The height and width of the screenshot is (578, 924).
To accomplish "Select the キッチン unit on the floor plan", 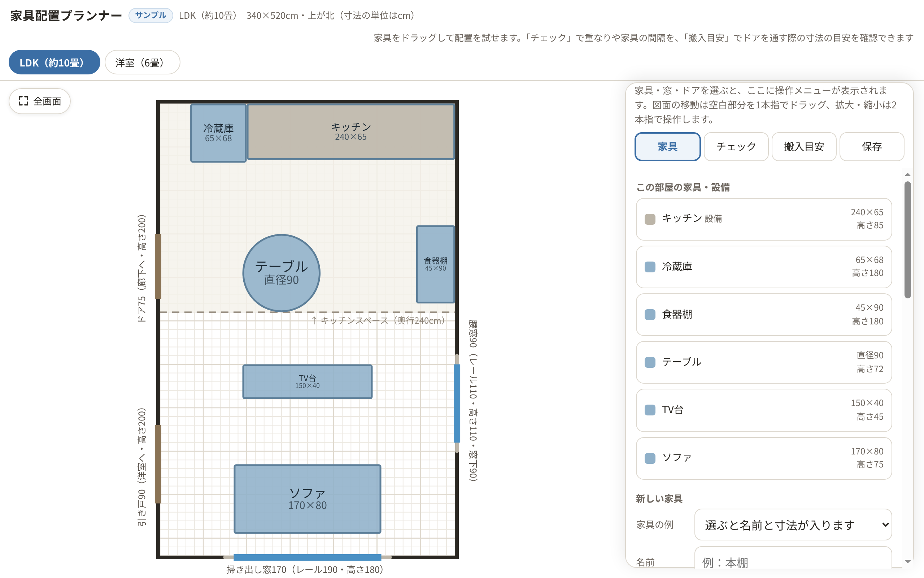I will click(x=351, y=131).
